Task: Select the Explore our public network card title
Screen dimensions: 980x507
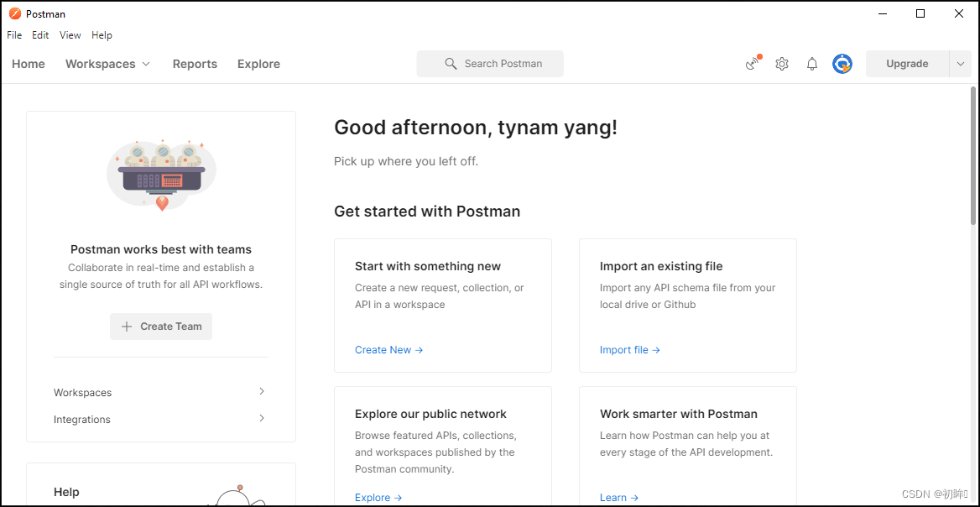Action: pos(430,414)
